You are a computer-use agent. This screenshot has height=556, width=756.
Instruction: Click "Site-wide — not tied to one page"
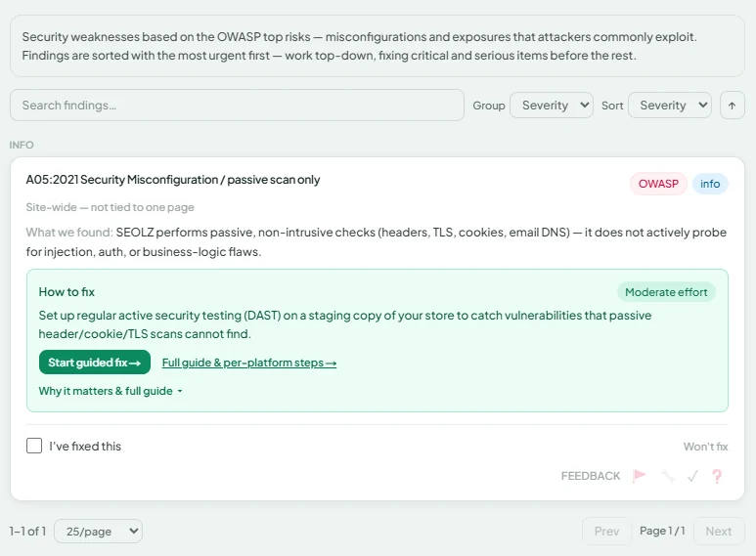[110, 207]
